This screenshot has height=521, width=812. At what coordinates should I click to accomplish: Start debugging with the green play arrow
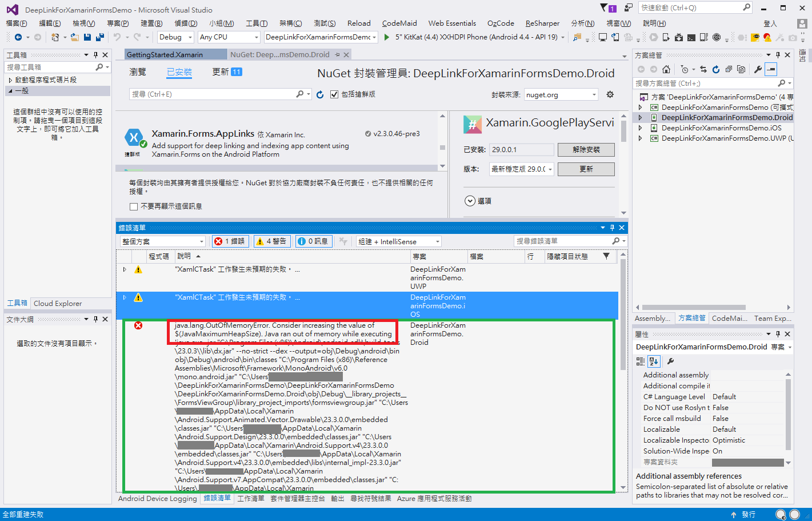[387, 37]
